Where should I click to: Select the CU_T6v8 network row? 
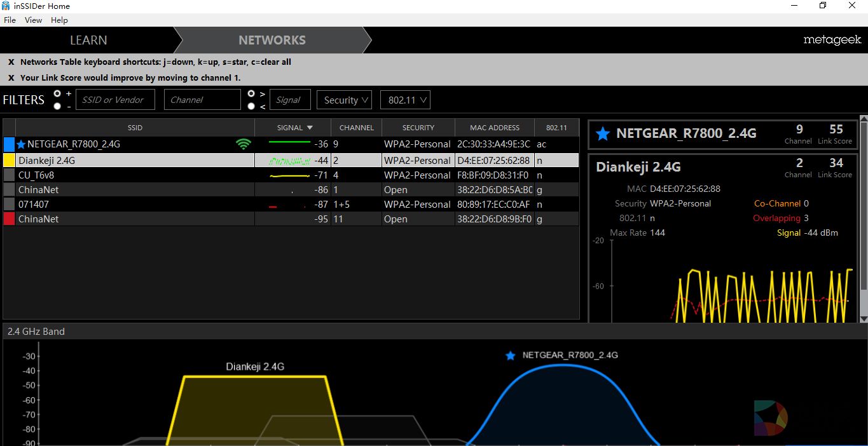(127, 175)
